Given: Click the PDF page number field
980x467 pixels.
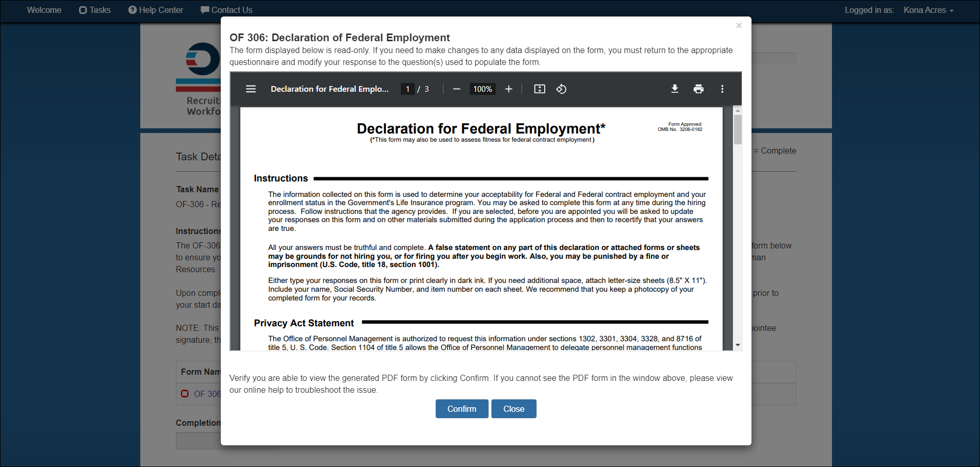Looking at the screenshot, I should (x=407, y=89).
